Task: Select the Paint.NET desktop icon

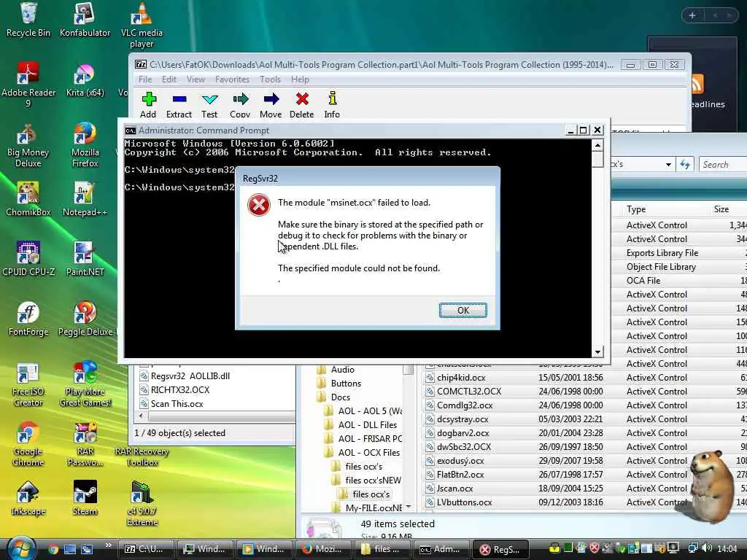Action: click(x=85, y=259)
